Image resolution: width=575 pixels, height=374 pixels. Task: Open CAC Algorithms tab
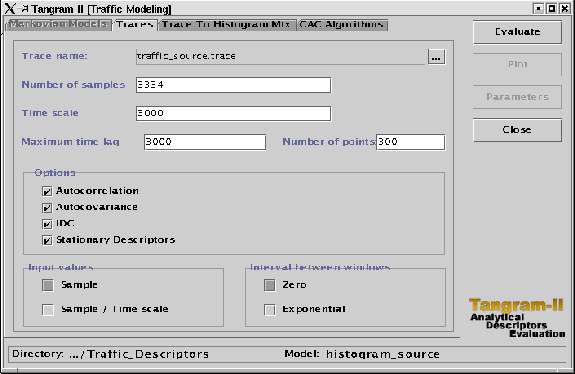[x=342, y=25]
